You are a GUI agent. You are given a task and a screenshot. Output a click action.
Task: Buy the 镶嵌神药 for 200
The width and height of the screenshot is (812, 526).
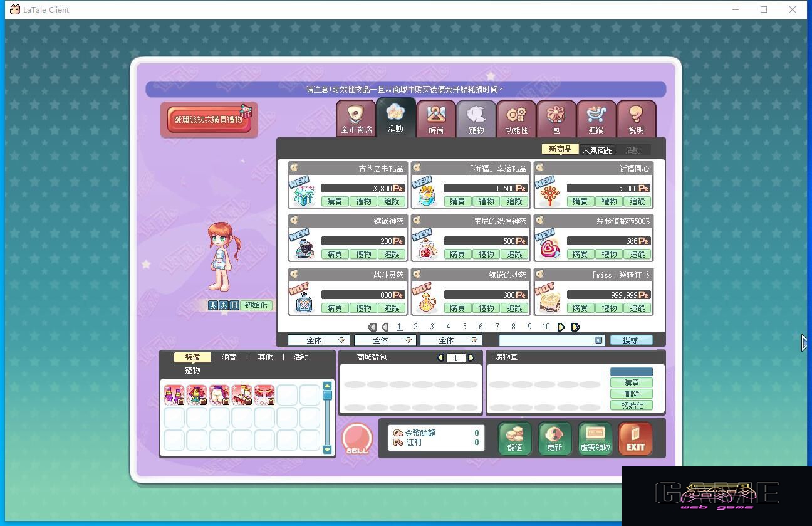click(335, 255)
